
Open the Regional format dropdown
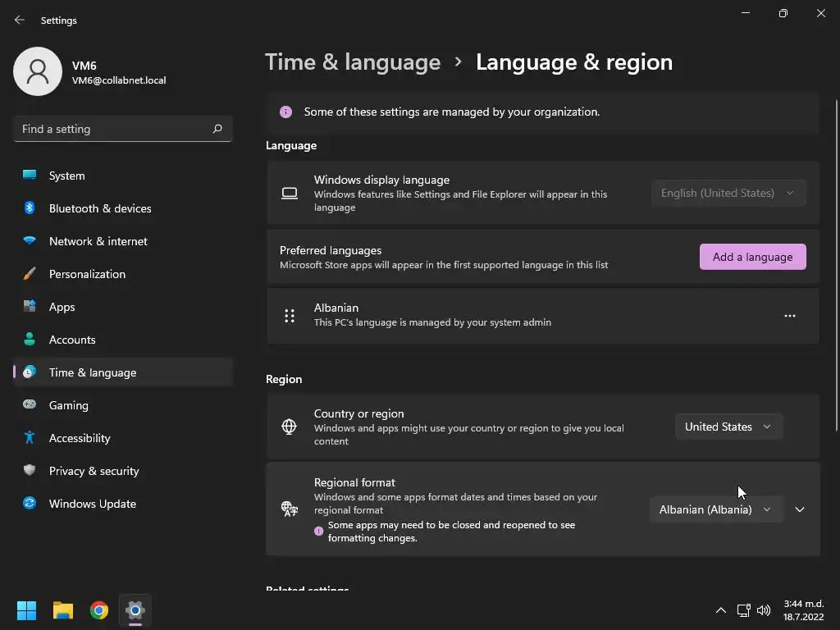(715, 509)
